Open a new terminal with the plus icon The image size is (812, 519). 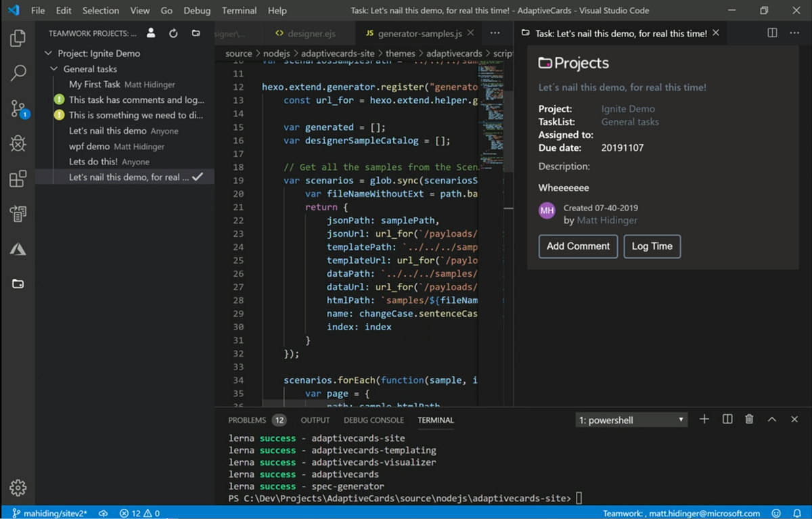(x=704, y=420)
